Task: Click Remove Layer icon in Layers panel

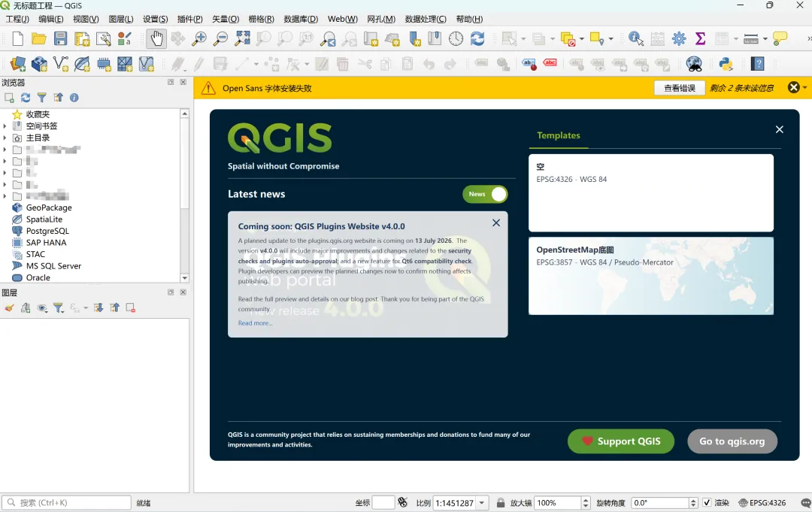Action: pos(131,308)
